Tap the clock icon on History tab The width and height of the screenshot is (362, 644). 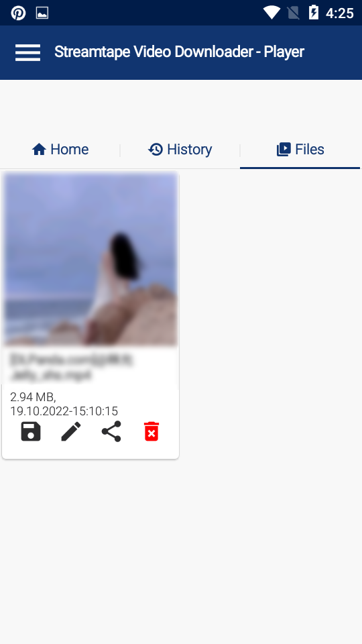tap(156, 150)
